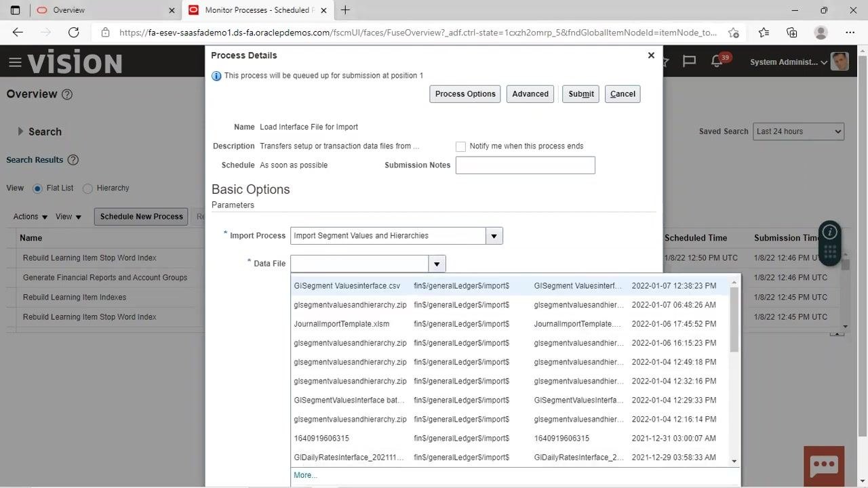
Task: Click the More... link in file list
Action: pyautogui.click(x=305, y=475)
